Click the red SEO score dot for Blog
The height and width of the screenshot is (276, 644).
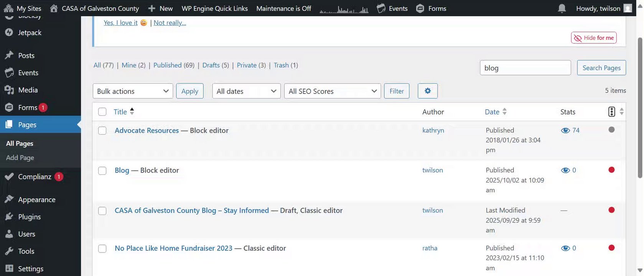pyautogui.click(x=611, y=170)
